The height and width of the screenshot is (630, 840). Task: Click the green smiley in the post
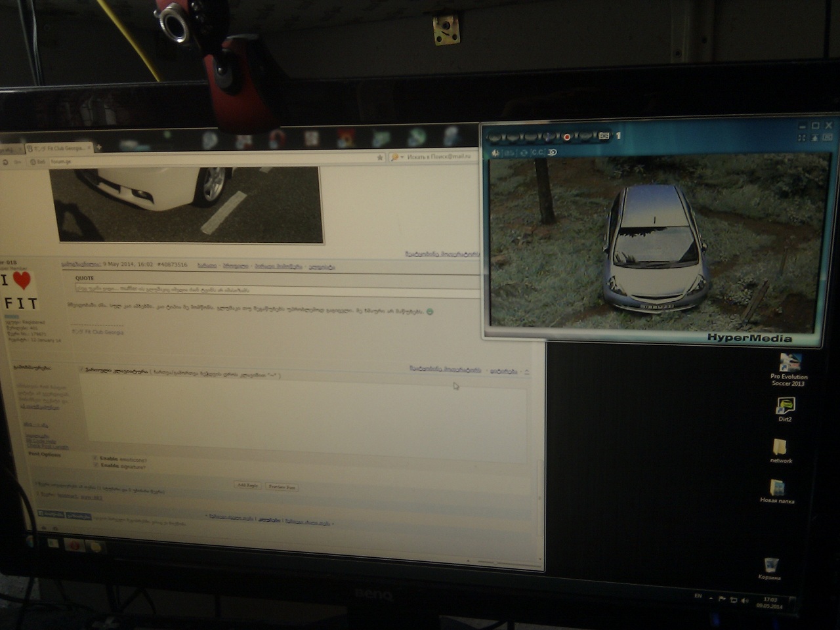point(430,312)
